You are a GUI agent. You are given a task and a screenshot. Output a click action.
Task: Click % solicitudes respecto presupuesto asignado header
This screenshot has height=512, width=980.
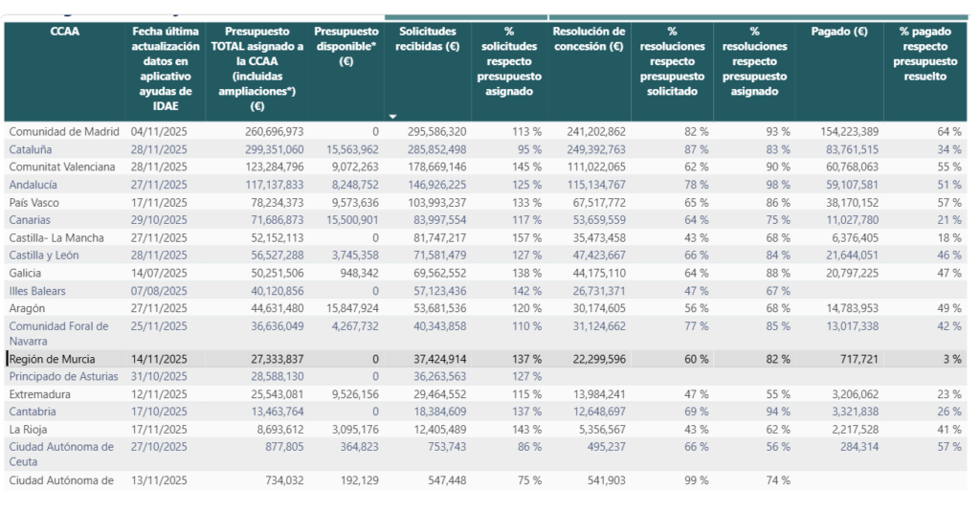coord(511,61)
